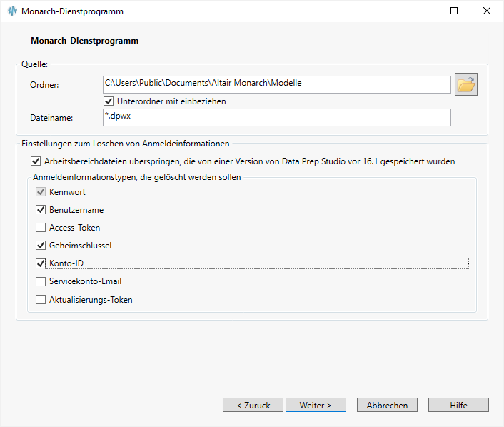Uncheck the Geheimschlüssel checkbox
The width and height of the screenshot is (504, 427).
pyautogui.click(x=41, y=246)
